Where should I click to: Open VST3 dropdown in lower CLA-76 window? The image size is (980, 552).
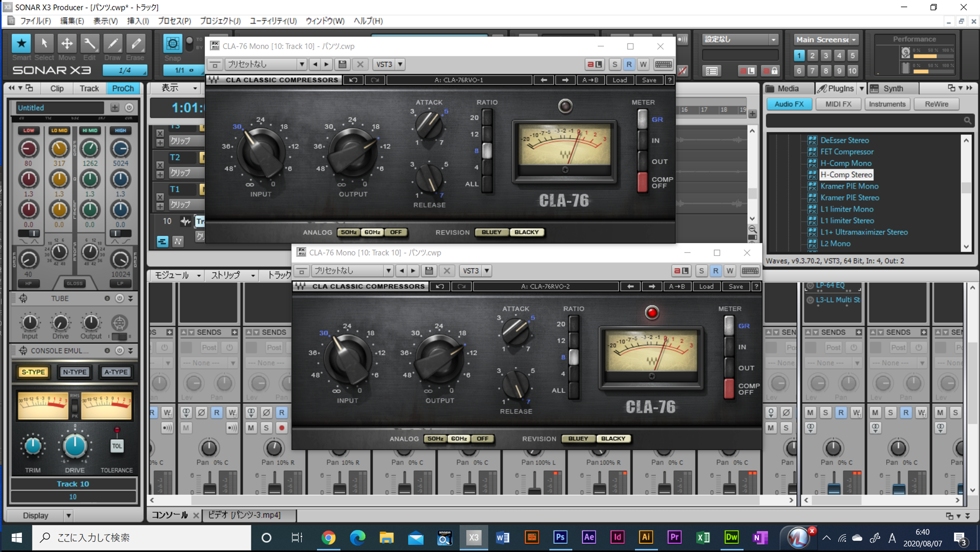tap(487, 271)
